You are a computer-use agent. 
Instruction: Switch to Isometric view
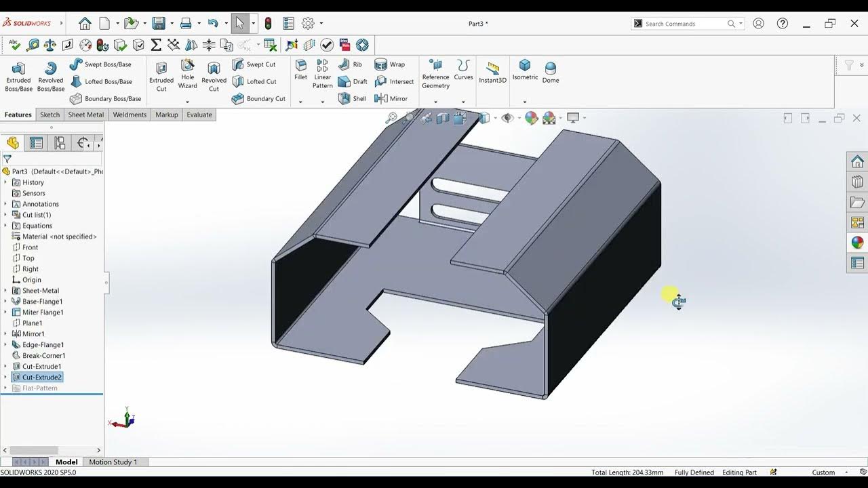point(525,70)
